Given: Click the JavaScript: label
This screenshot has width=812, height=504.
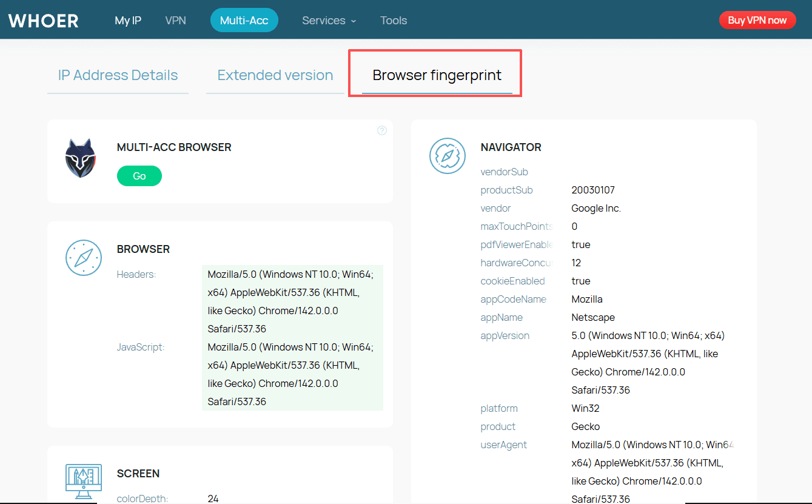Looking at the screenshot, I should point(141,348).
